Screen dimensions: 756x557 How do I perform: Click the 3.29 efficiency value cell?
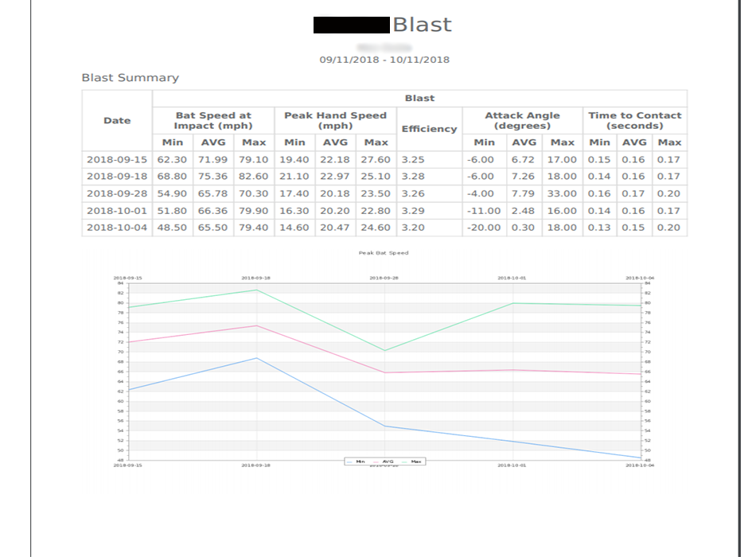point(413,211)
